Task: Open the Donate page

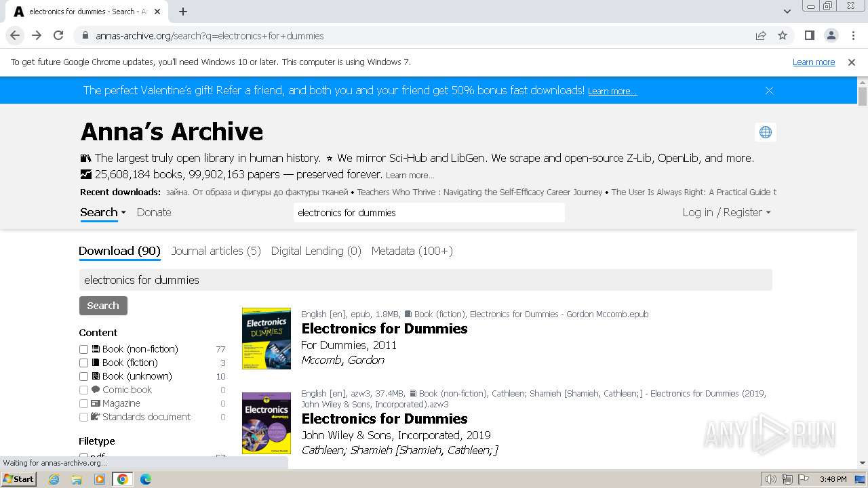Action: tap(154, 212)
